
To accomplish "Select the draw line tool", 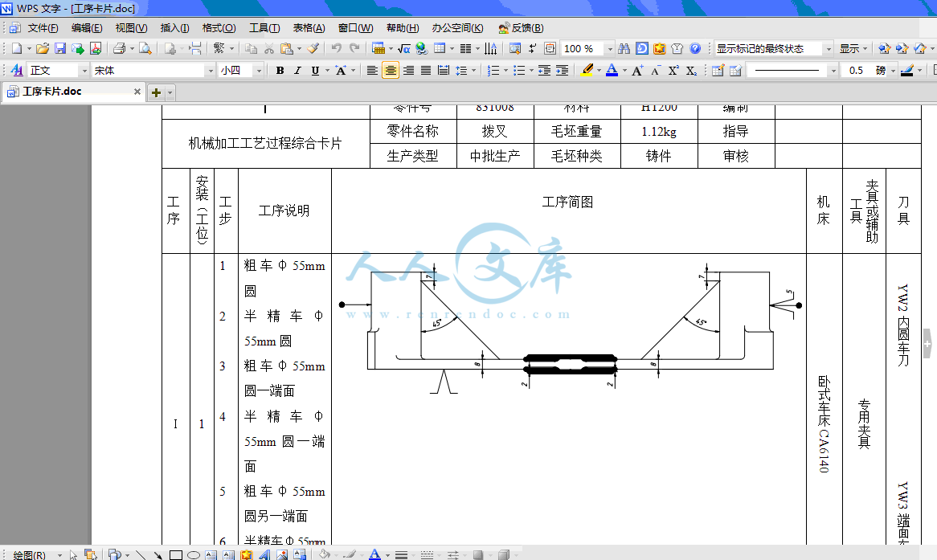I will pyautogui.click(x=141, y=554).
